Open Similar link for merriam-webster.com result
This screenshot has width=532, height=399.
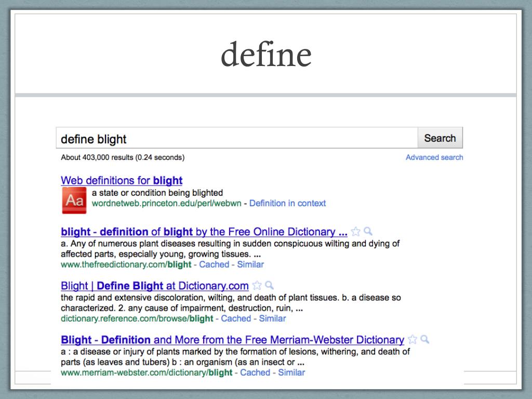click(291, 373)
